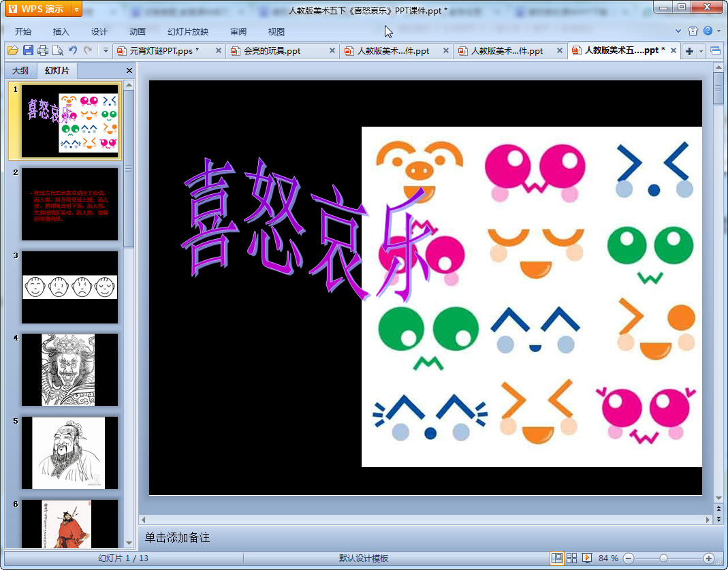Viewport: 728px width, 570px height.
Task: Zoom out with the minus button
Action: 629,558
